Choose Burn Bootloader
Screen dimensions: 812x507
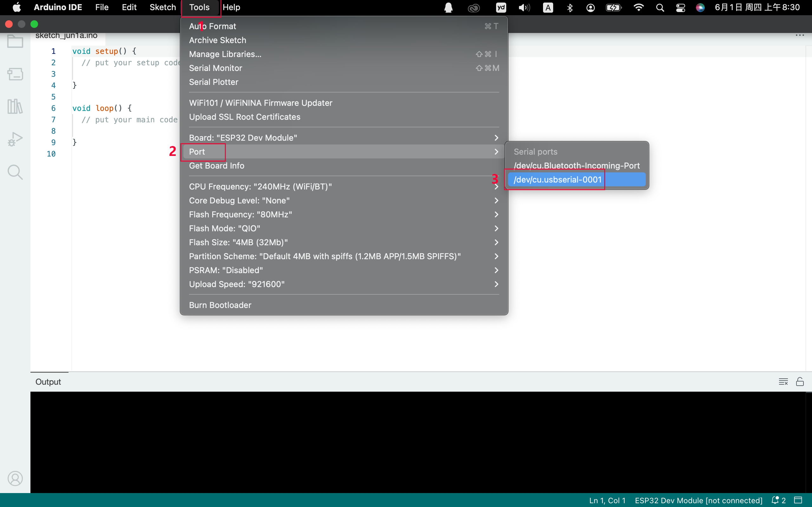point(344,305)
